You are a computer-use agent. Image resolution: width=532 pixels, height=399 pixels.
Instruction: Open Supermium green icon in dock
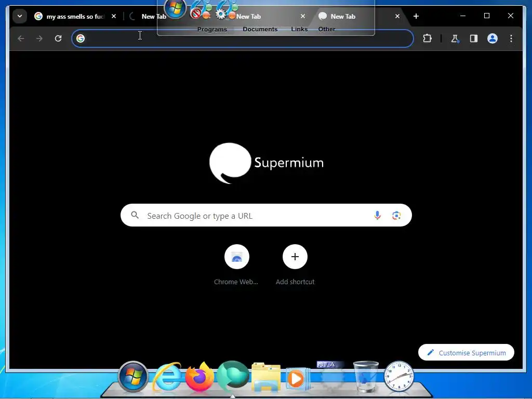click(232, 376)
